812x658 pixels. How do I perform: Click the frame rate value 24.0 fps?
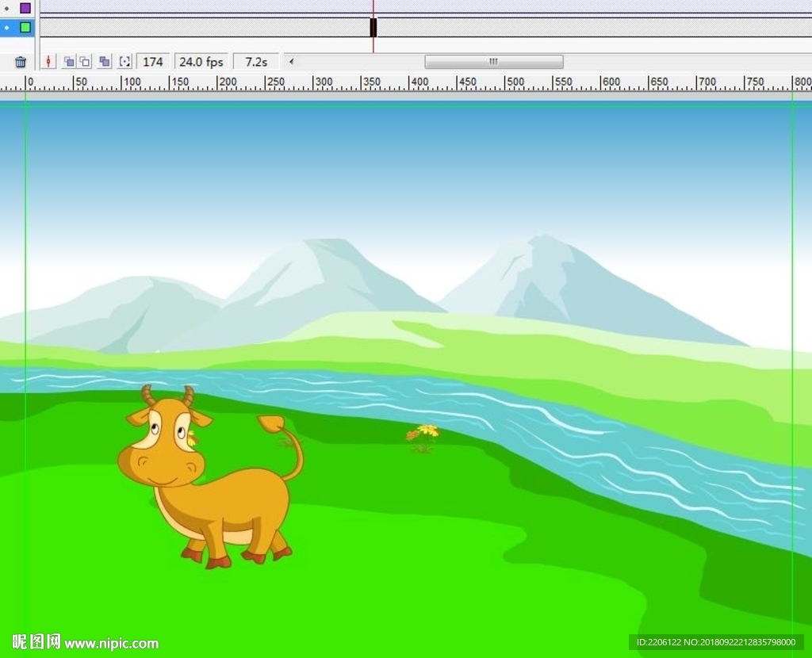pos(201,62)
